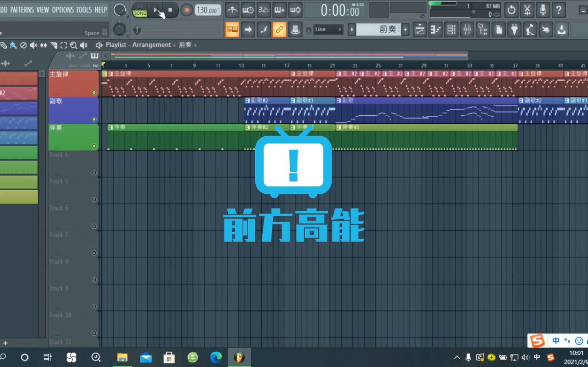
Task: Add new pattern with plus button
Action: tap(405, 30)
